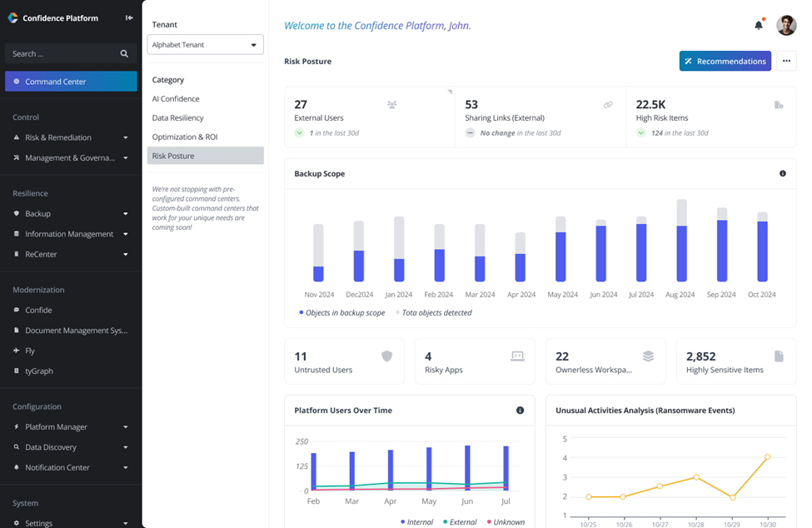Click the Sharing Links chain icon

pyautogui.click(x=608, y=105)
